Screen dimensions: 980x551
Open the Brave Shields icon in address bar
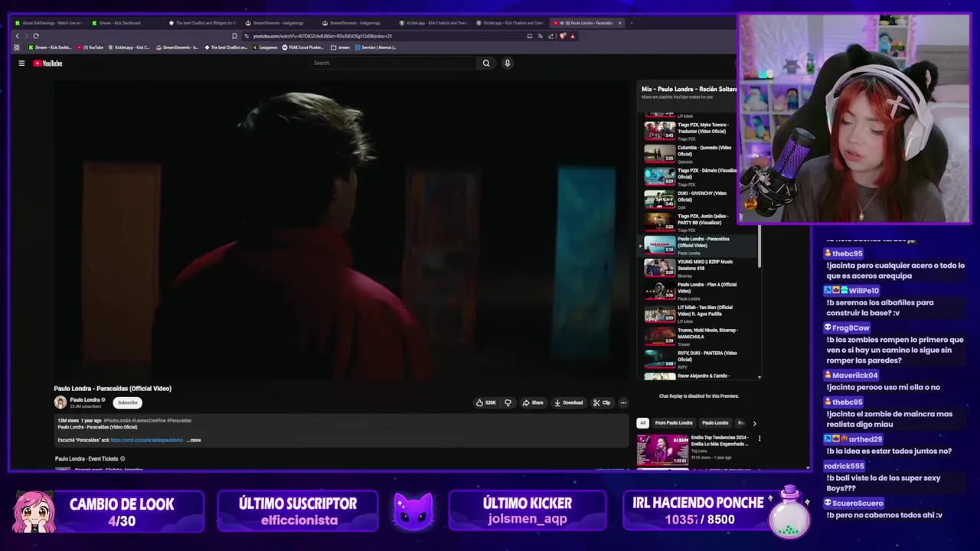point(563,36)
